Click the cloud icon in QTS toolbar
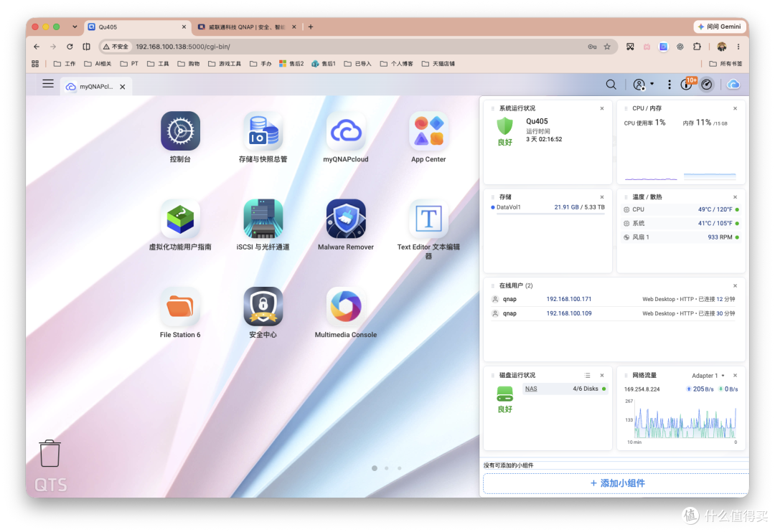Image resolution: width=775 pixels, height=532 pixels. click(733, 85)
